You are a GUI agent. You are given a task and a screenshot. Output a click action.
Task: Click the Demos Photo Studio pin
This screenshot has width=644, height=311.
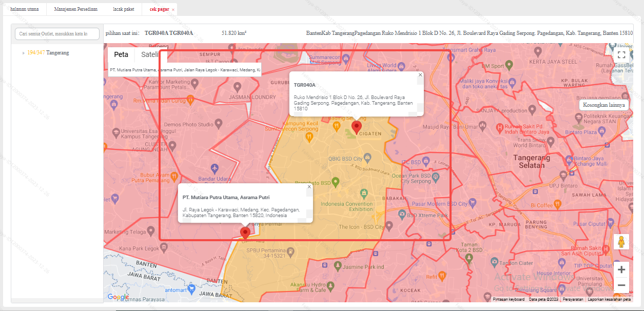[218, 124]
